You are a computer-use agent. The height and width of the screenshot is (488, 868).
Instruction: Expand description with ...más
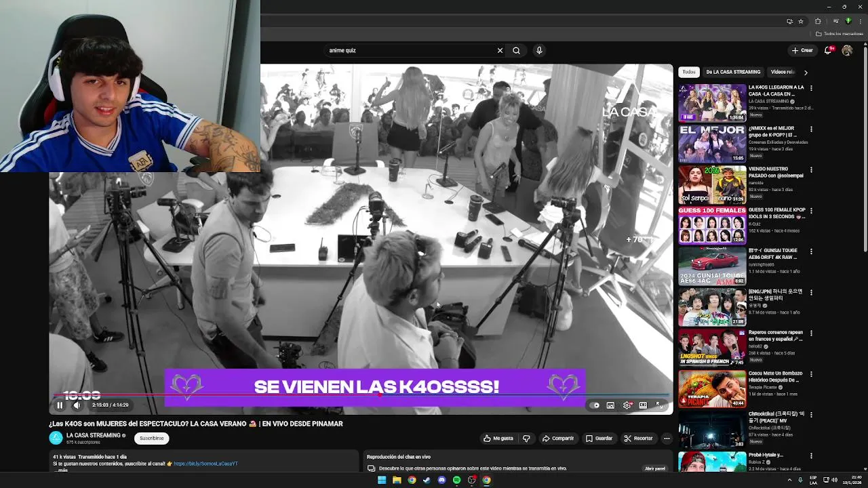tap(60, 470)
